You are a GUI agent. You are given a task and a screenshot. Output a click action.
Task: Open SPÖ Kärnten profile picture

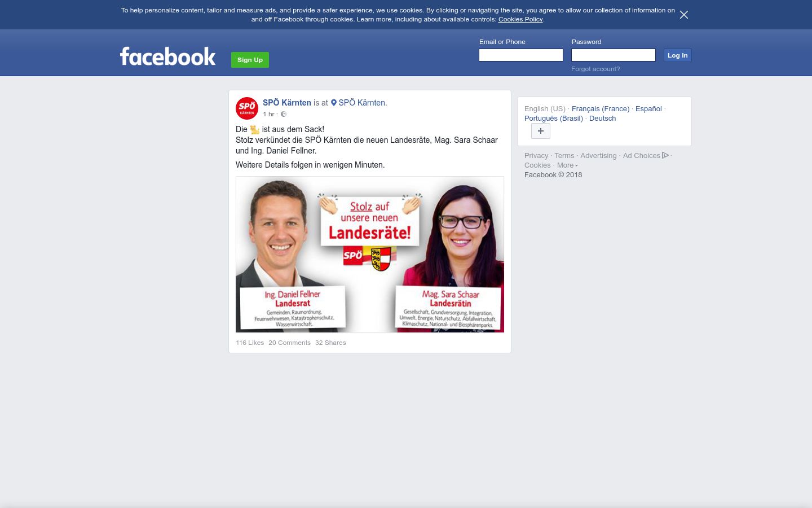247,108
